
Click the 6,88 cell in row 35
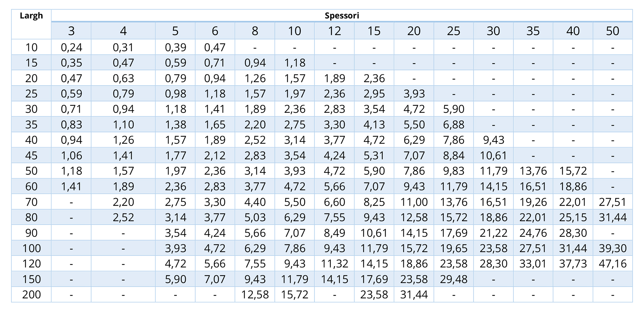click(x=453, y=124)
